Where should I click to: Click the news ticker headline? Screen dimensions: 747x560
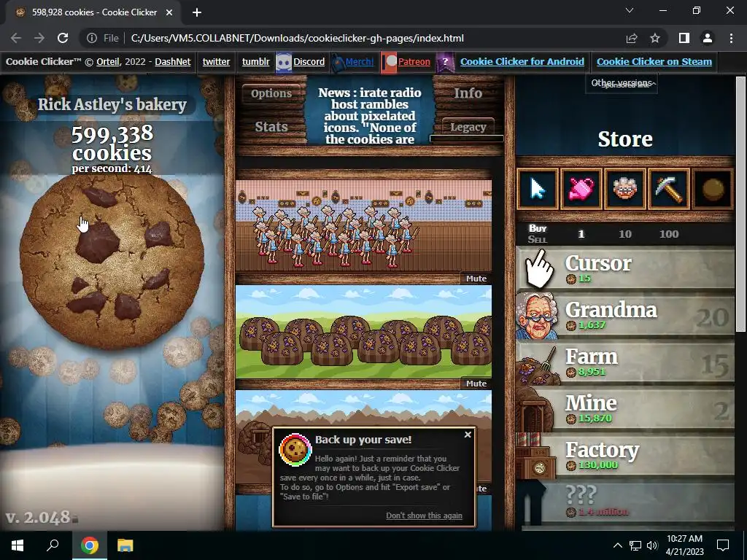click(370, 116)
